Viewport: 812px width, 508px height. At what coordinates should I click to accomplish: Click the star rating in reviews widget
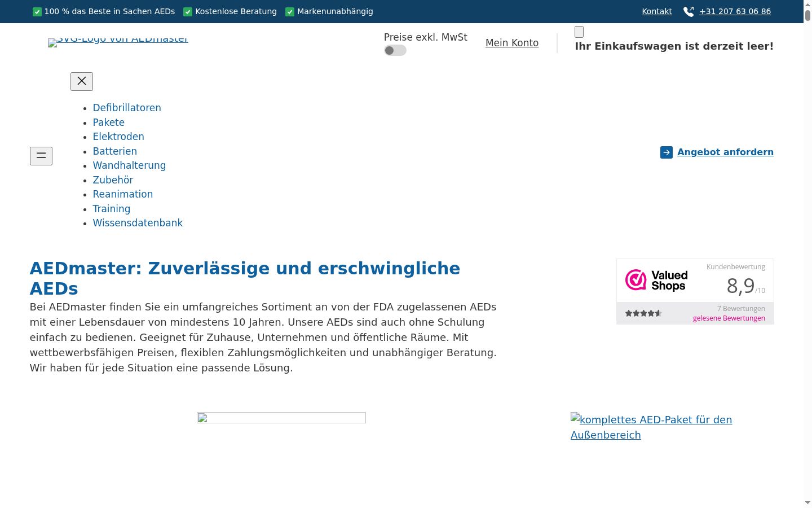643,313
